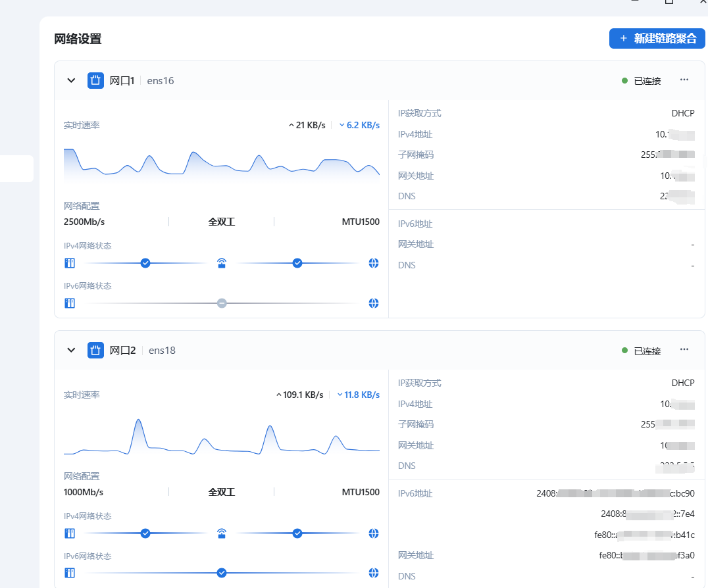Screen dimensions: 708x588
Task: Click the 全双工 value under 网口1
Action: click(x=221, y=222)
